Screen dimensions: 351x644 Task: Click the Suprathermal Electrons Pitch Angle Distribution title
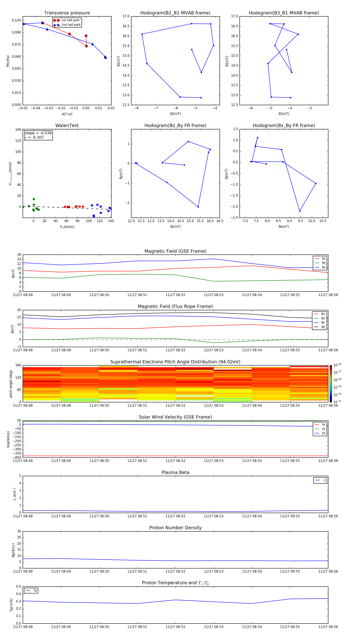click(x=175, y=362)
